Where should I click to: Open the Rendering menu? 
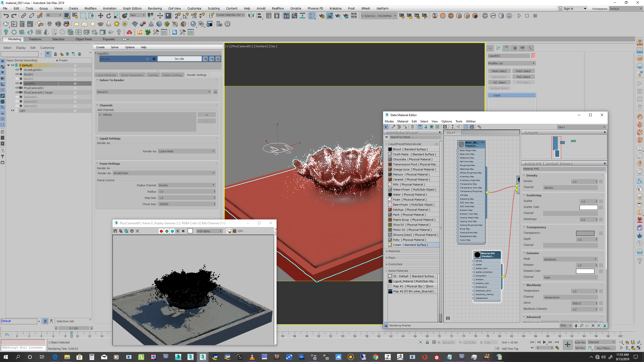[155, 8]
